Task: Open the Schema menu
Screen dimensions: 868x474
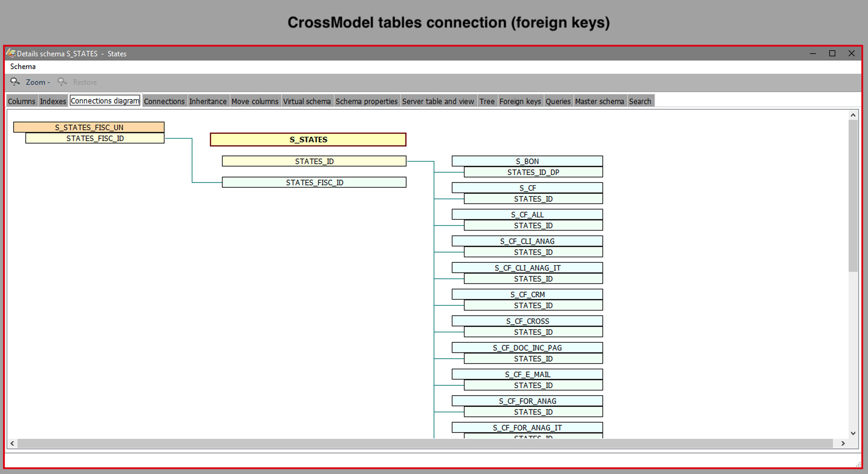Action: 23,66
